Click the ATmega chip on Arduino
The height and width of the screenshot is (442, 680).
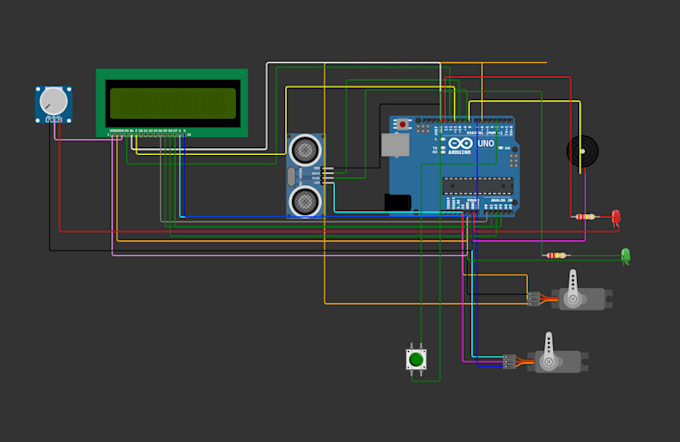477,186
